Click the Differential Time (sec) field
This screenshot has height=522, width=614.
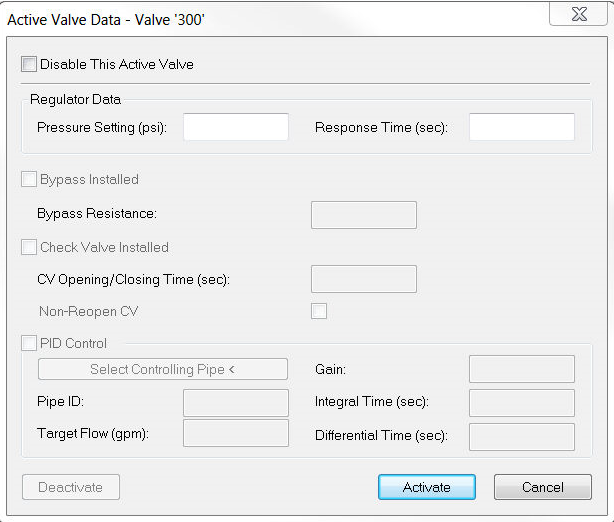[522, 437]
